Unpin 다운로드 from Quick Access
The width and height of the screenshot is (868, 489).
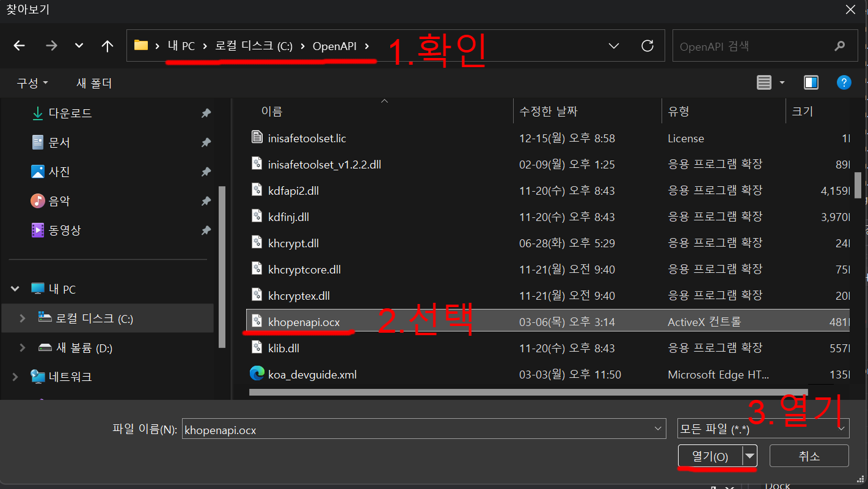206,112
